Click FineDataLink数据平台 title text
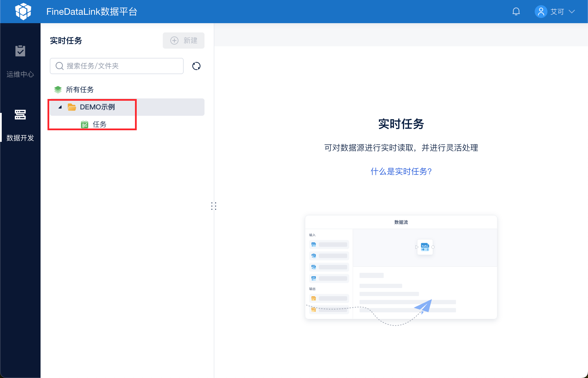 [92, 12]
